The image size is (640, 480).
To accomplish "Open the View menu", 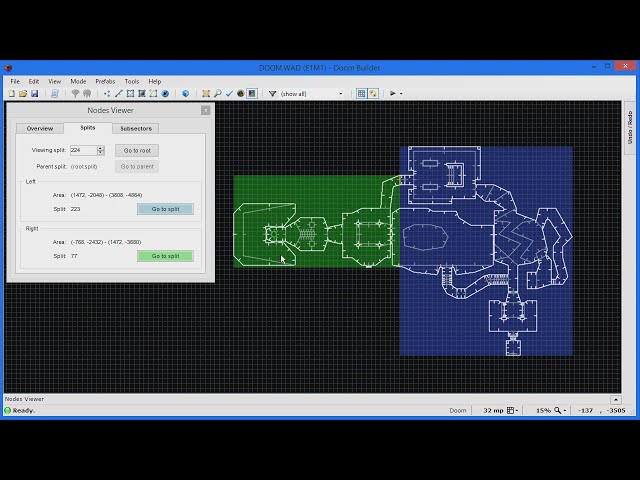I will point(54,81).
